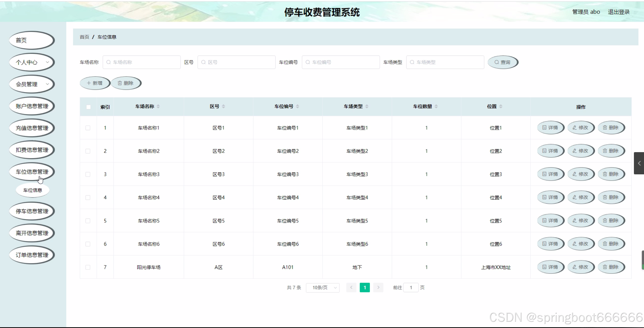Sort by 车位数量 column arrows

[436, 106]
